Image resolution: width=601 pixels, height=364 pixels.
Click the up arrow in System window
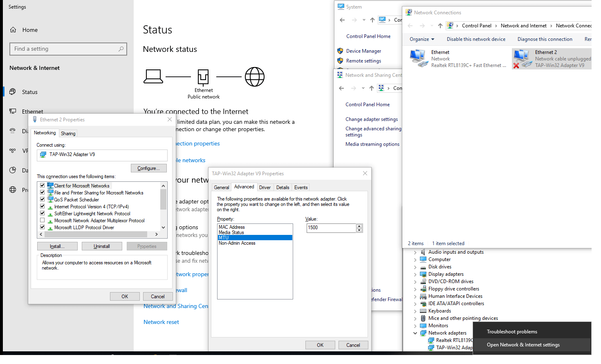point(372,20)
